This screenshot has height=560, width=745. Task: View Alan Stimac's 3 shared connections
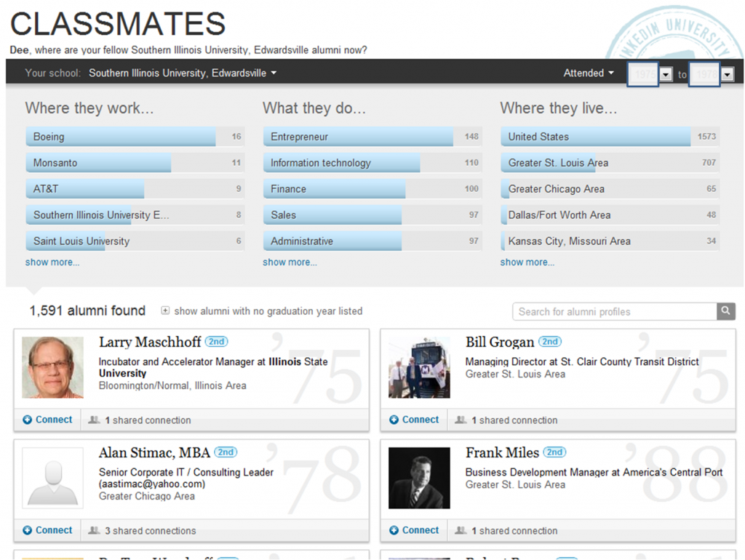coord(150,531)
